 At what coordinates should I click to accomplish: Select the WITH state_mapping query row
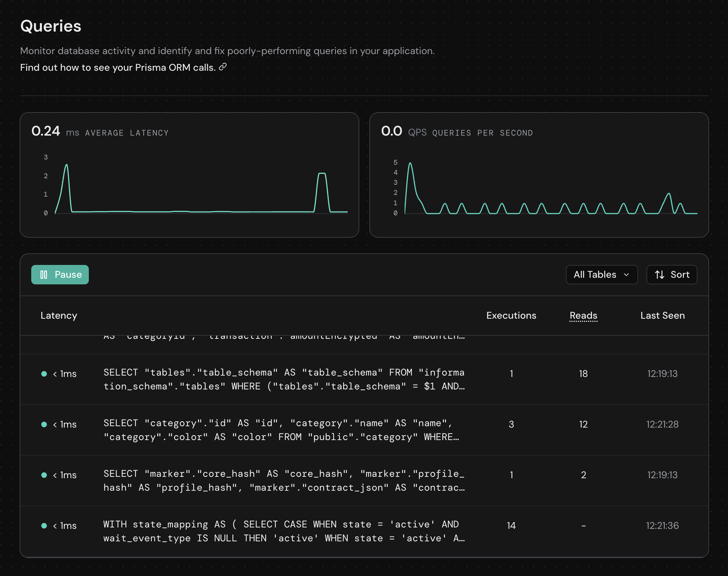364,531
